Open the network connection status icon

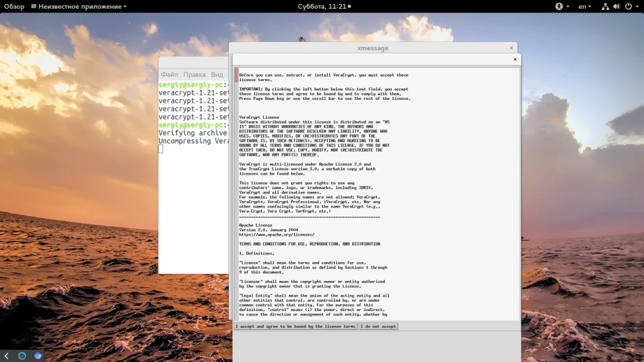click(x=605, y=6)
